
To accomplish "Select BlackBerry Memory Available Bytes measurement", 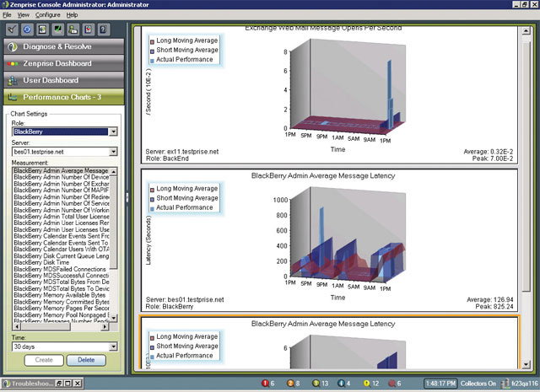I will pyautogui.click(x=60, y=295).
